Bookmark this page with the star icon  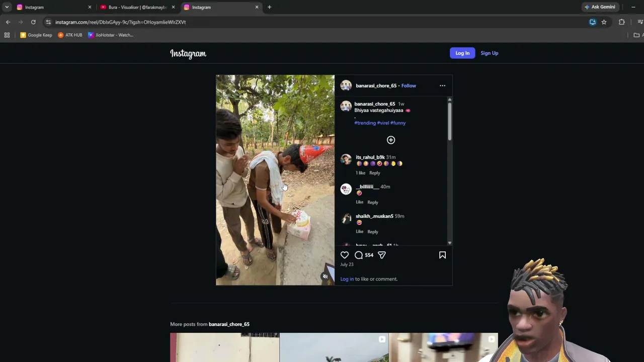pyautogui.click(x=604, y=22)
